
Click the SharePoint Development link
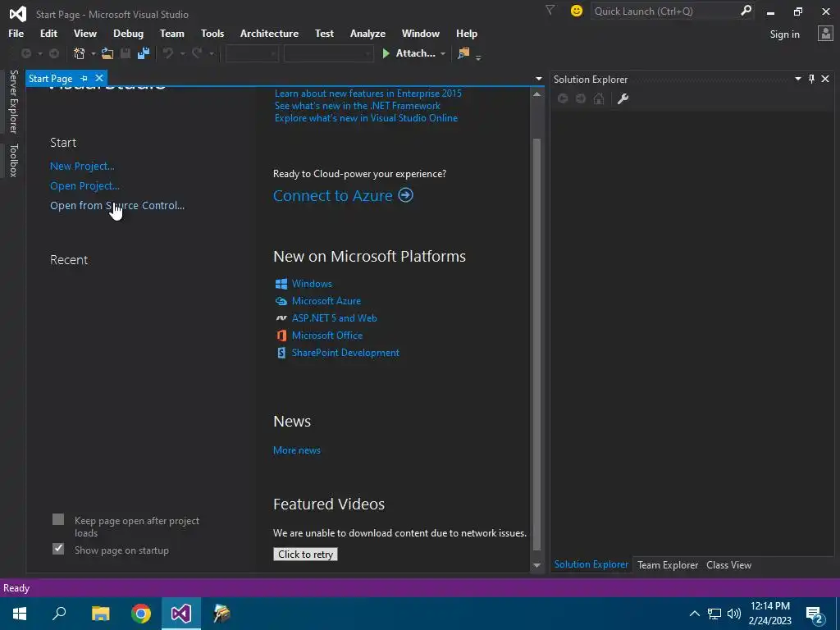[345, 353]
